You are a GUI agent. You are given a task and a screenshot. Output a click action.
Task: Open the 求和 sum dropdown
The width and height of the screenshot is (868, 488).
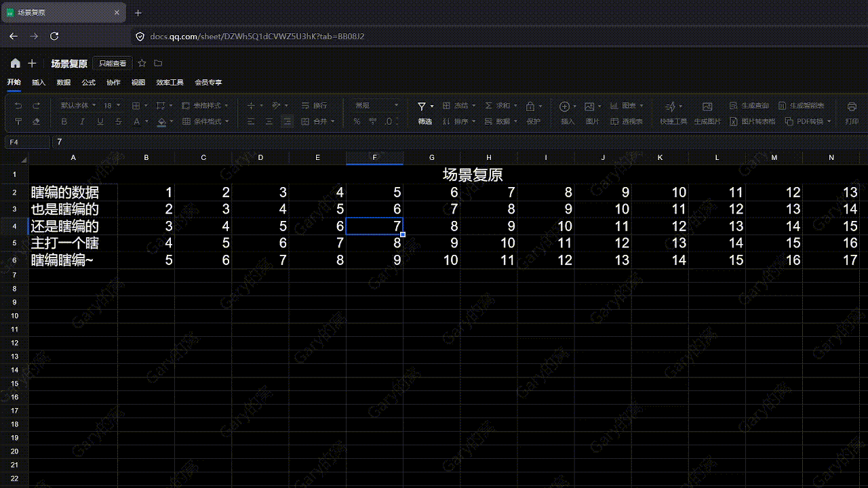point(501,106)
